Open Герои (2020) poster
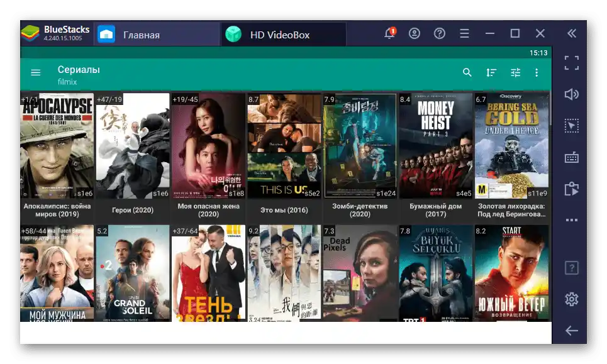 pos(133,146)
